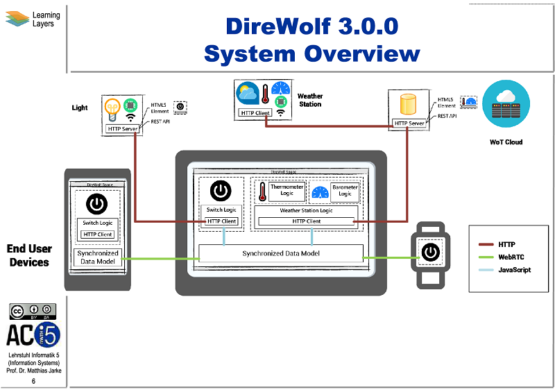This screenshot has width=555, height=392.
Task: Click the yellow database cylinder icon
Action: click(x=408, y=104)
